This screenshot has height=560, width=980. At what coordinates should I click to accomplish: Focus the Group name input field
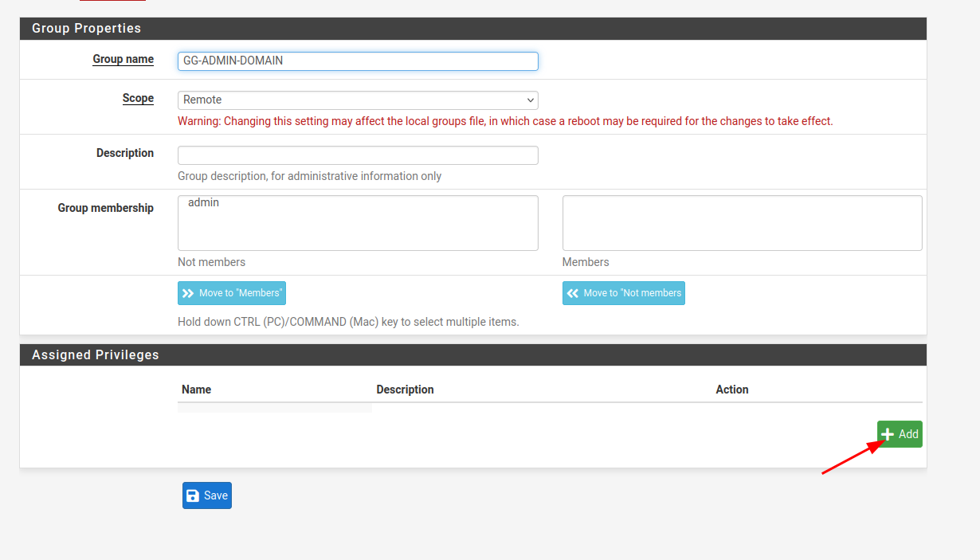coord(358,61)
